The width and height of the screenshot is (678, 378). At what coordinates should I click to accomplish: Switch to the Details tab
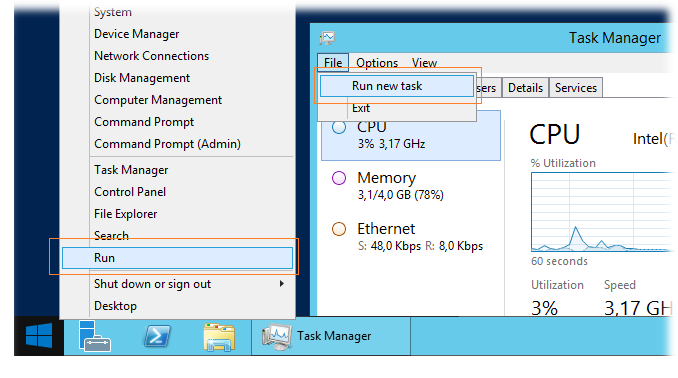click(x=525, y=88)
